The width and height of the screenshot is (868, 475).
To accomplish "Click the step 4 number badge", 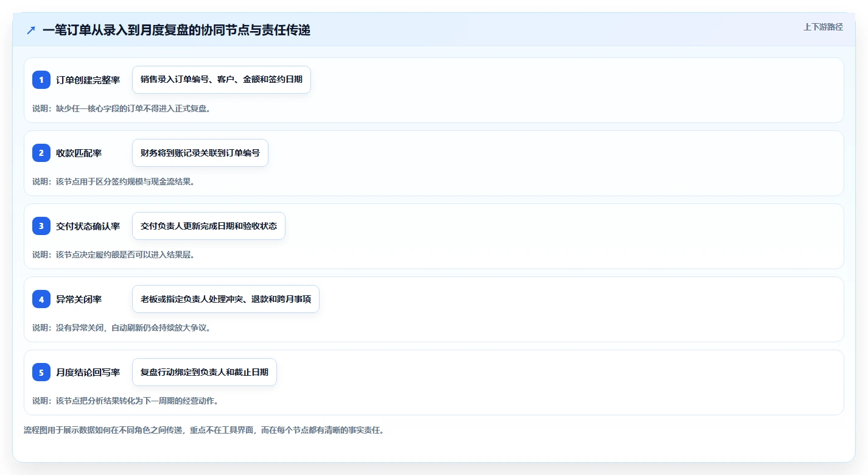I will point(41,299).
